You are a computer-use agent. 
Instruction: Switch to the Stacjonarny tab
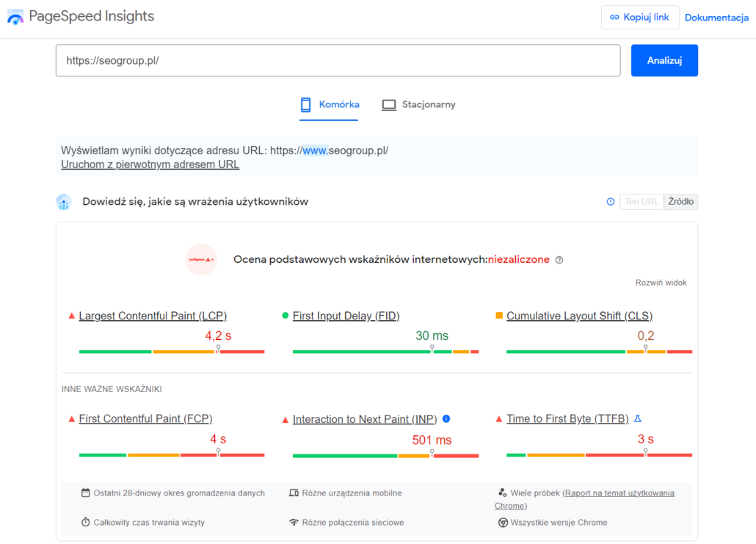tap(418, 105)
